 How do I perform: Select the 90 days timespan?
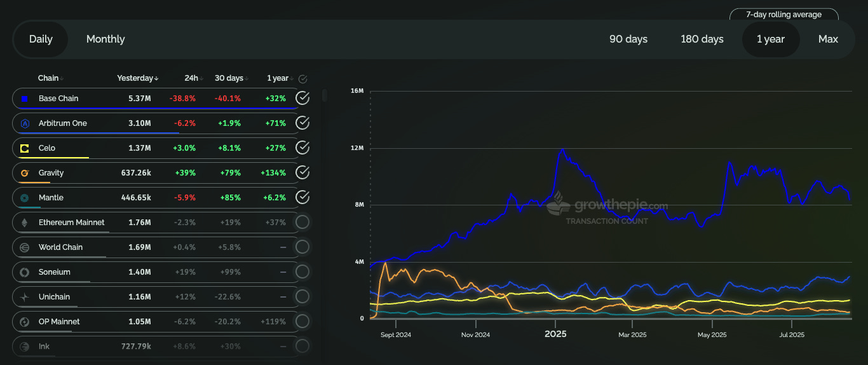coord(628,39)
